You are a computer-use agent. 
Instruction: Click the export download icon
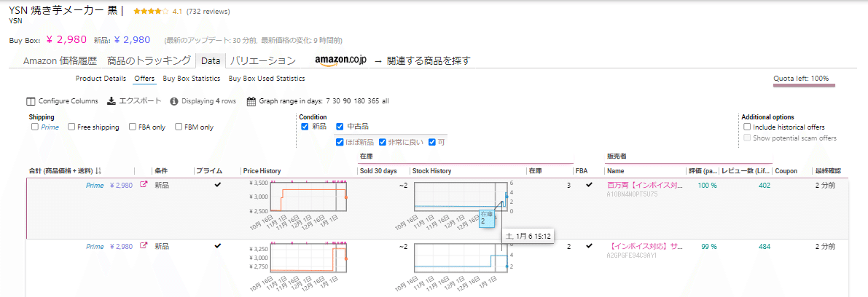(x=111, y=100)
